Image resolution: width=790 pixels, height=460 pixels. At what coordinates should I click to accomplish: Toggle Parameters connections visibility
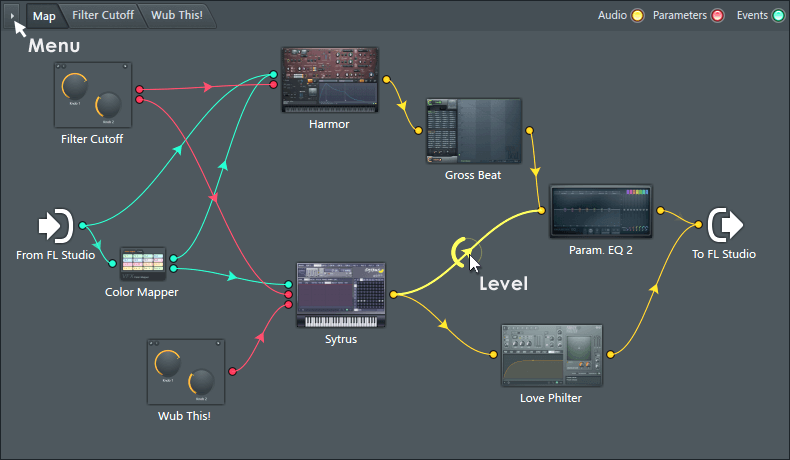(717, 16)
